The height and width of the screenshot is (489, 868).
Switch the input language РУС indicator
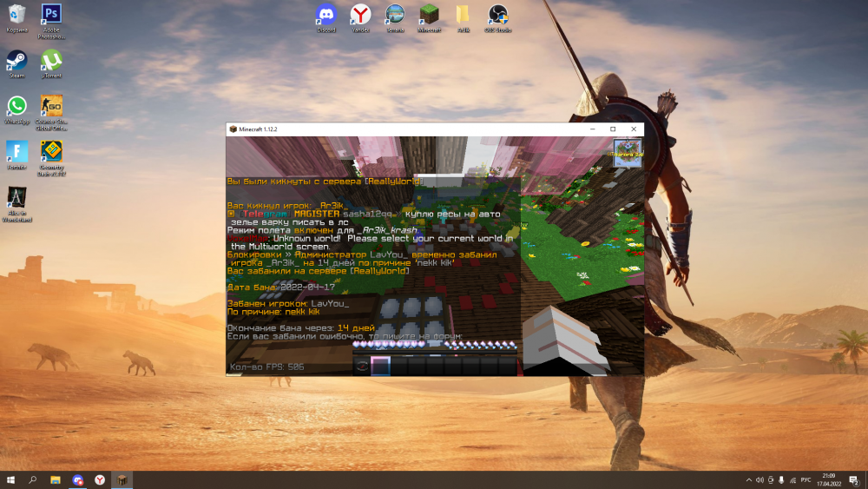coord(806,480)
